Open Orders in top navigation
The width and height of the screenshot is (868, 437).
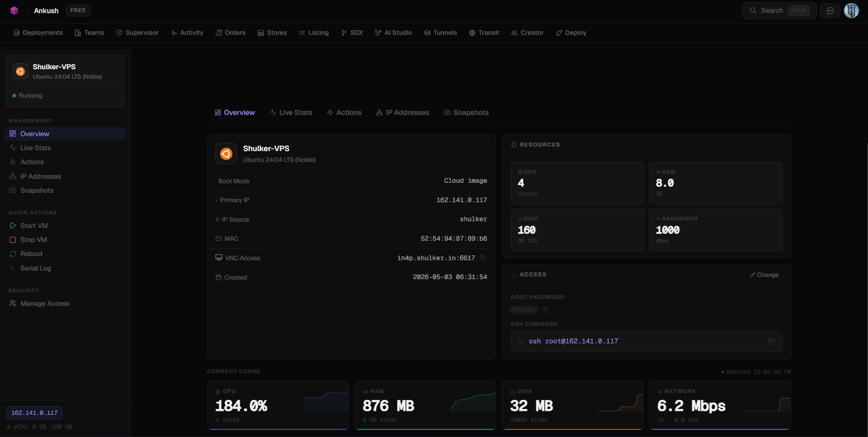230,33
